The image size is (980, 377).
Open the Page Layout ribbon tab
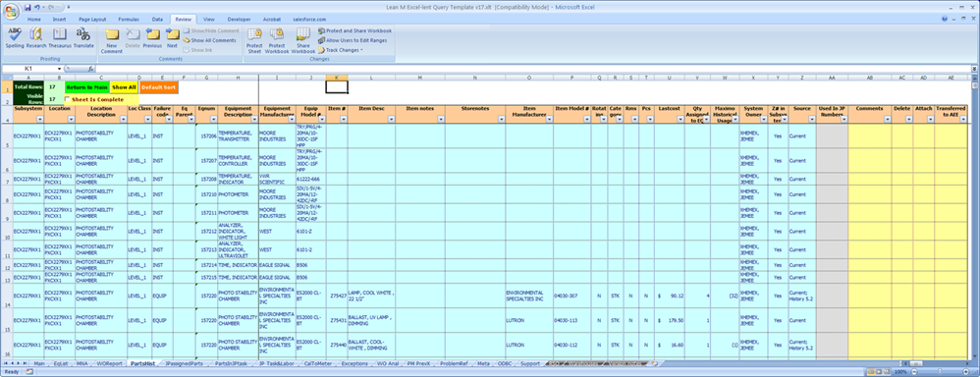(92, 20)
